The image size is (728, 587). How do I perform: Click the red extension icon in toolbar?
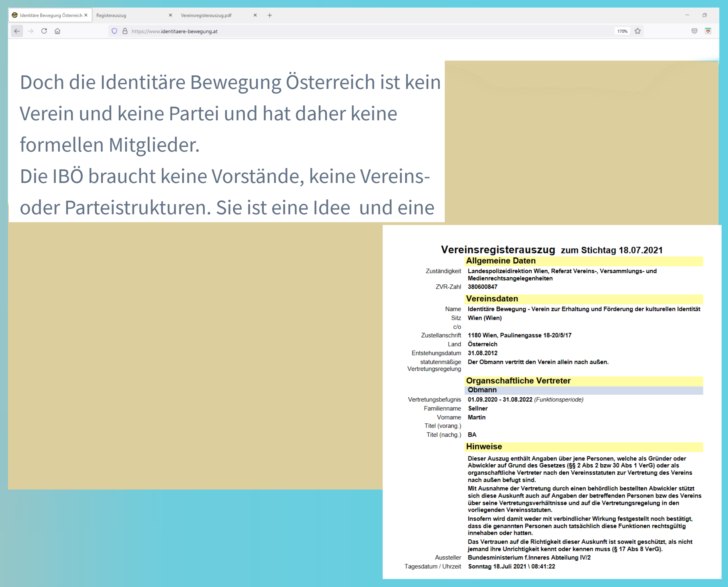(708, 31)
